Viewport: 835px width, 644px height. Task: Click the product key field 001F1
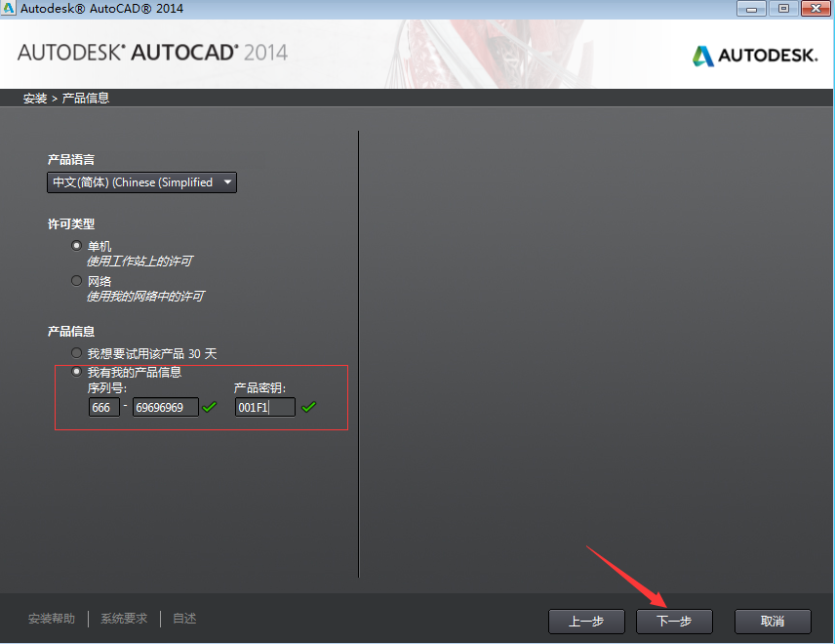point(265,408)
